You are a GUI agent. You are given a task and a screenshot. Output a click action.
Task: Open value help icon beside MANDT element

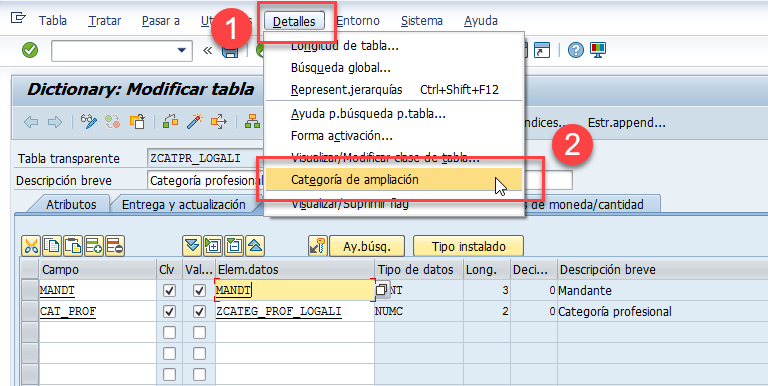pyautogui.click(x=382, y=290)
